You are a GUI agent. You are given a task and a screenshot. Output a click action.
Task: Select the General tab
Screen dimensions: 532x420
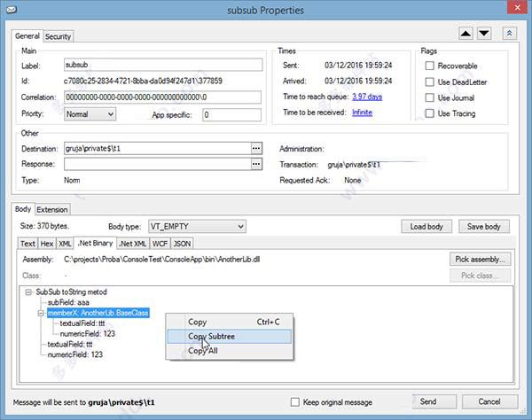(x=27, y=36)
